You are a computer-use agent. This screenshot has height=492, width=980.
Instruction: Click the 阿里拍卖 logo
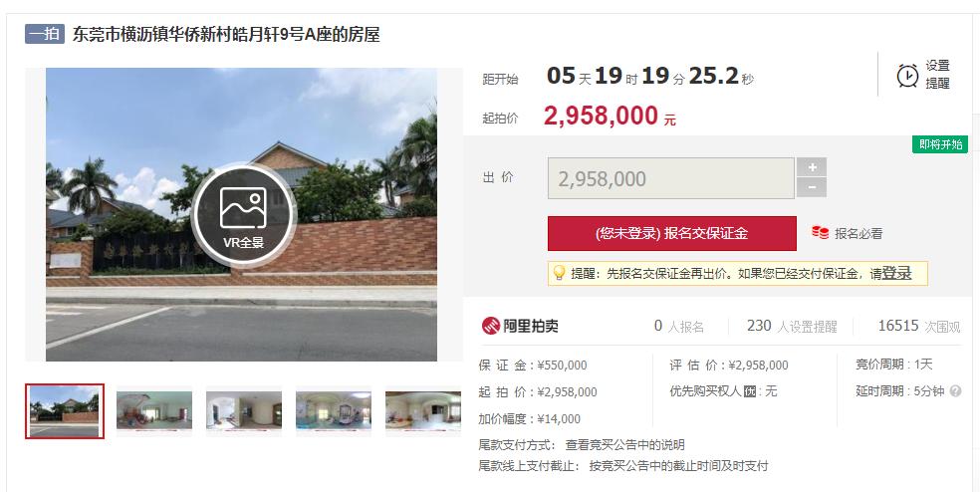tap(520, 326)
